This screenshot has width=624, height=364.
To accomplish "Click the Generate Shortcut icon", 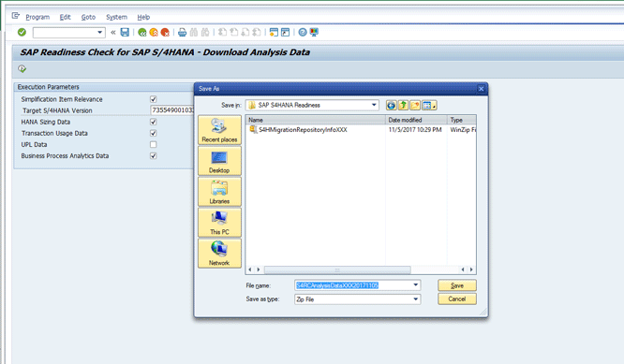I will pyautogui.click(x=286, y=33).
